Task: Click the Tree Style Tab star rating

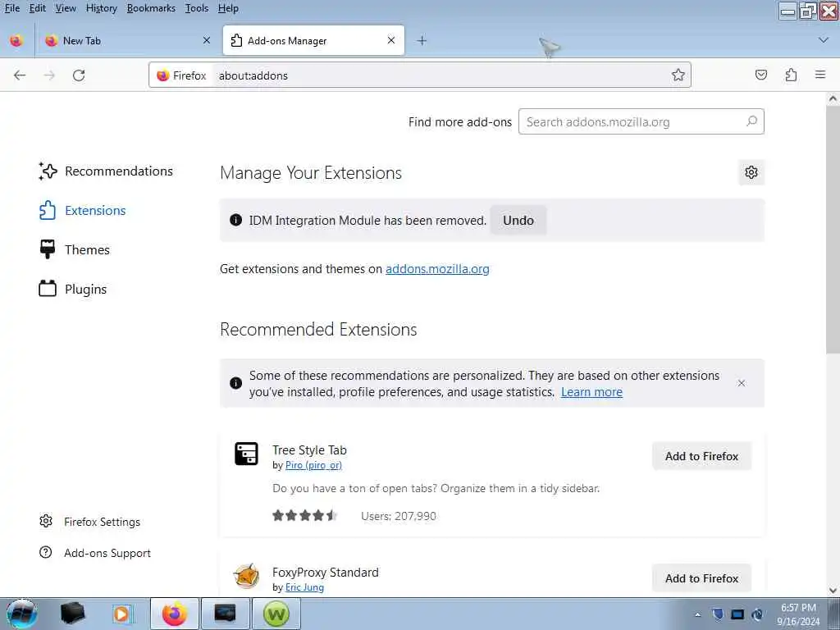Action: [304, 515]
